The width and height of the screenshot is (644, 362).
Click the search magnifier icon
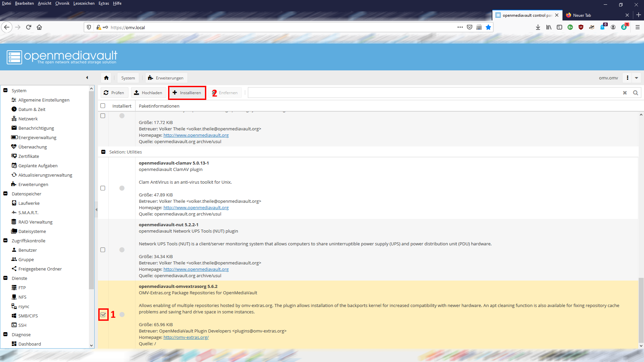[x=636, y=93]
